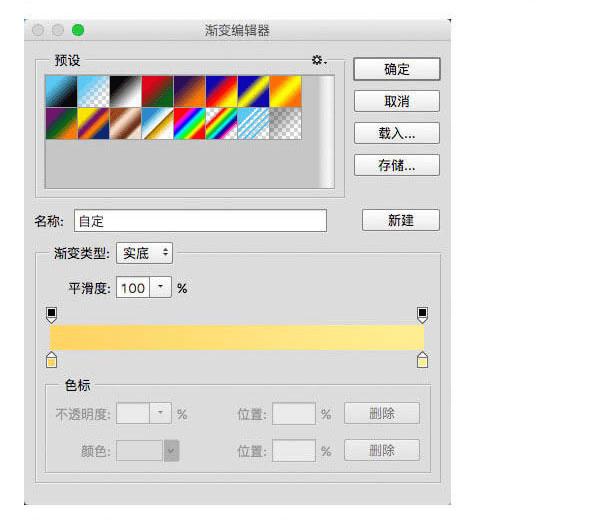Select the blue, red, yellow gradient preset
Image resolution: width=600 pixels, height=520 pixels.
click(x=222, y=91)
